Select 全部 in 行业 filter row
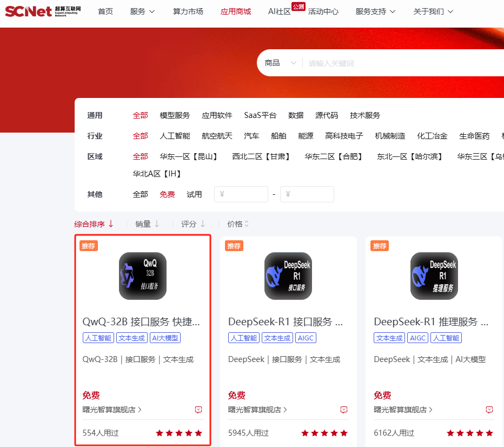The height and width of the screenshot is (447, 504). (141, 136)
